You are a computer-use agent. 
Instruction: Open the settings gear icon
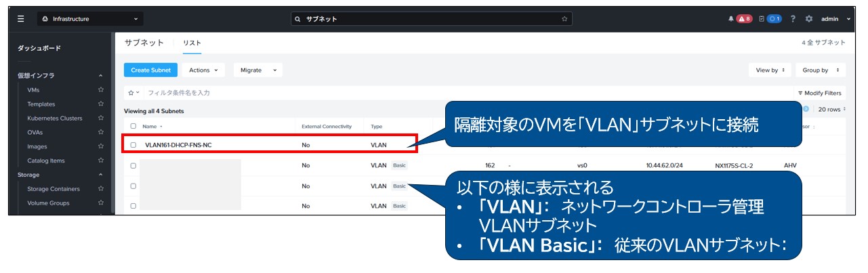pos(808,19)
